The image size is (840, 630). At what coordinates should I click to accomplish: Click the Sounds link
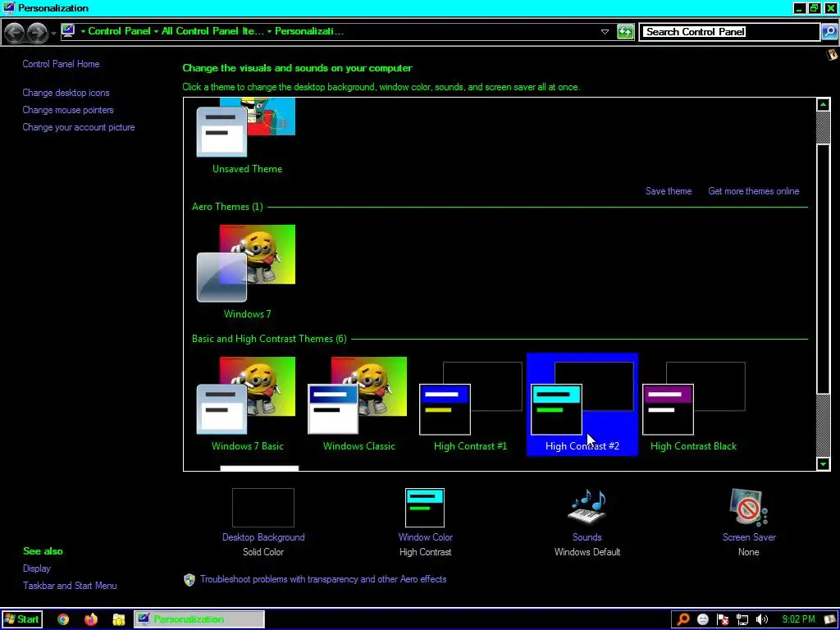pos(587,537)
